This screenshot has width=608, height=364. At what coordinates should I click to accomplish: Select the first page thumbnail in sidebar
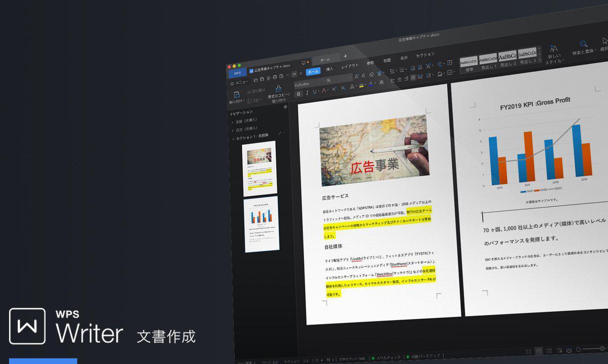[x=258, y=170]
